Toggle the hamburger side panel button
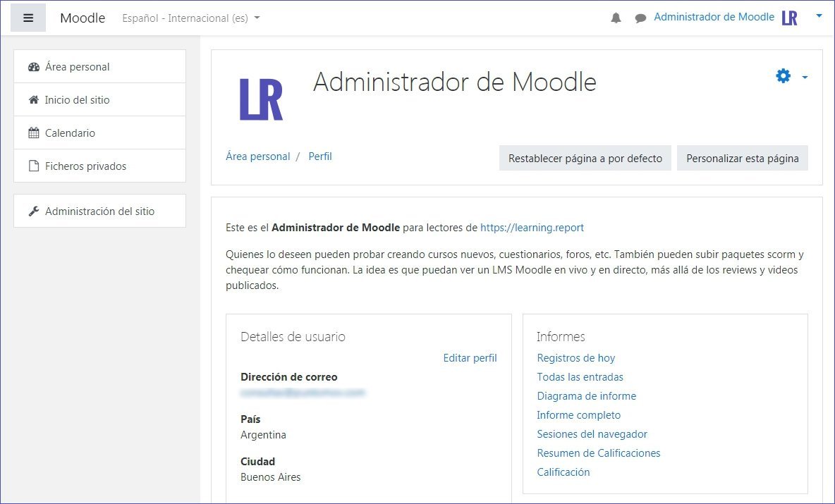The width and height of the screenshot is (835, 504). [28, 18]
